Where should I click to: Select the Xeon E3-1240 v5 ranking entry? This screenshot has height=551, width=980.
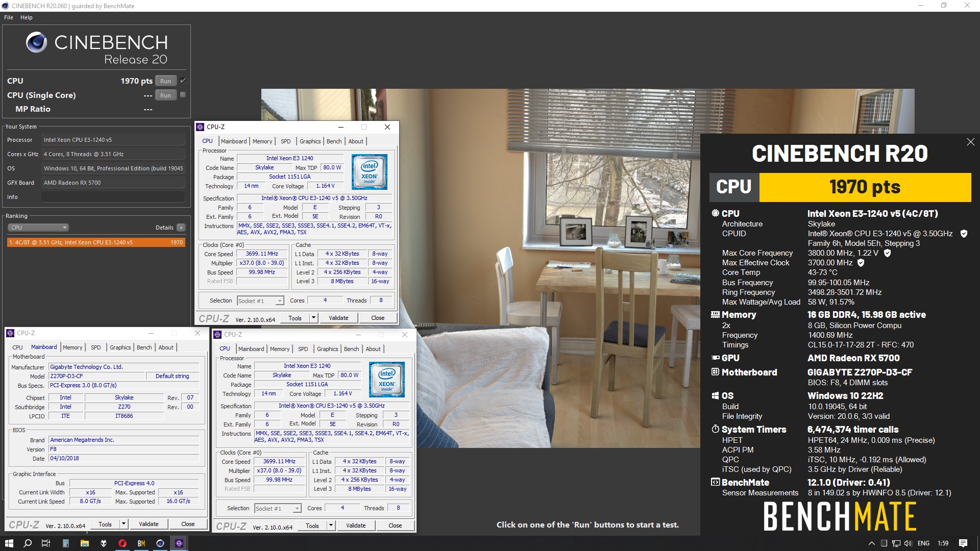point(96,242)
